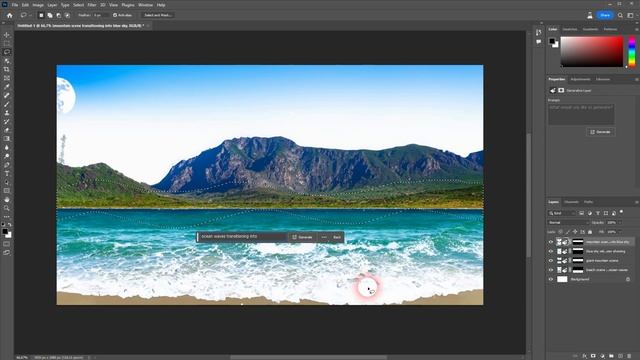This screenshot has width=640, height=360.
Task: Switch to the Swatches tab
Action: click(x=570, y=29)
